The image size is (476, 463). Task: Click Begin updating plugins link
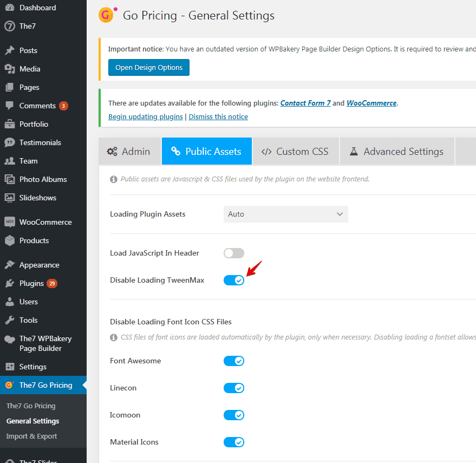point(146,117)
